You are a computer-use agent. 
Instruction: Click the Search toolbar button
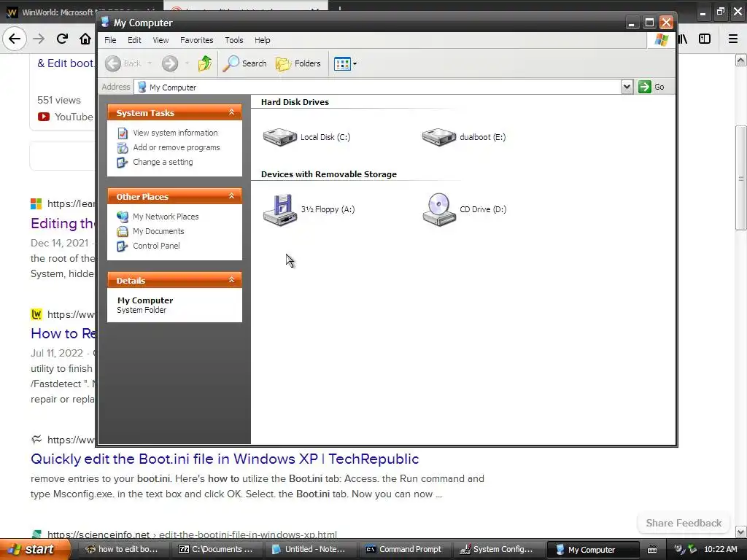point(245,63)
